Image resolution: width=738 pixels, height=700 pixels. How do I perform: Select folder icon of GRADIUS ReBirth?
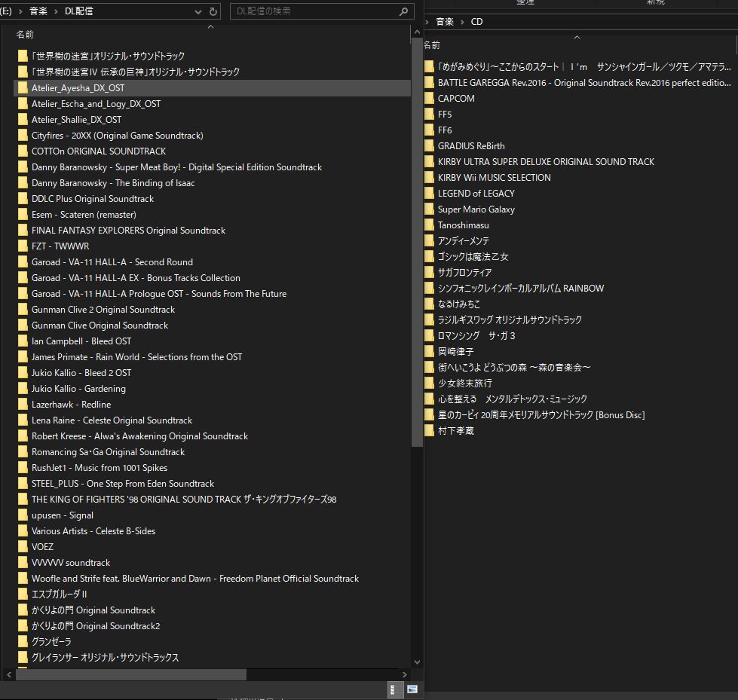pyautogui.click(x=429, y=146)
